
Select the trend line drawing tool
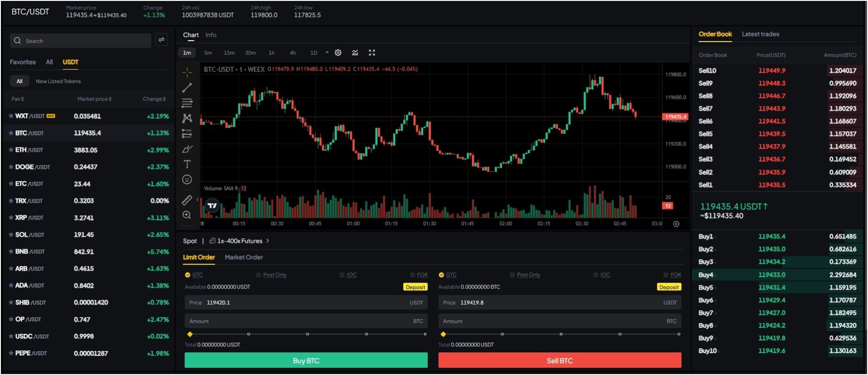(x=187, y=88)
